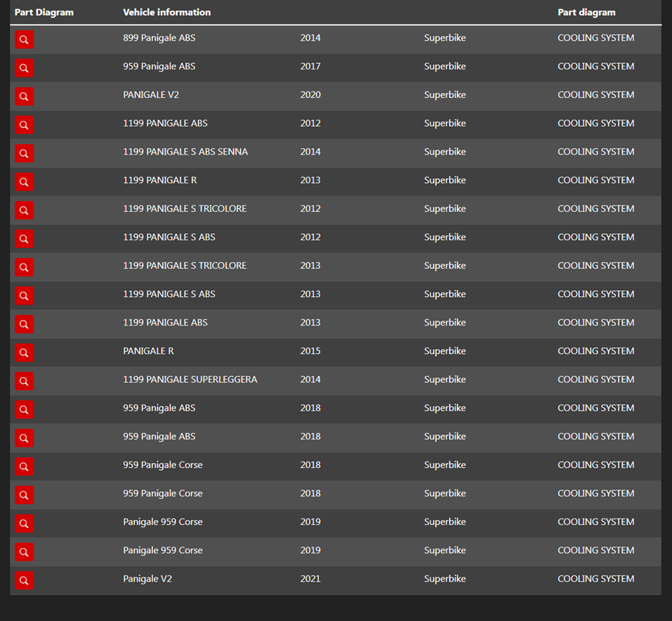Click the 'PANIGALE R' 2015 model name
Viewport: 672px width, 621px height.
[148, 351]
